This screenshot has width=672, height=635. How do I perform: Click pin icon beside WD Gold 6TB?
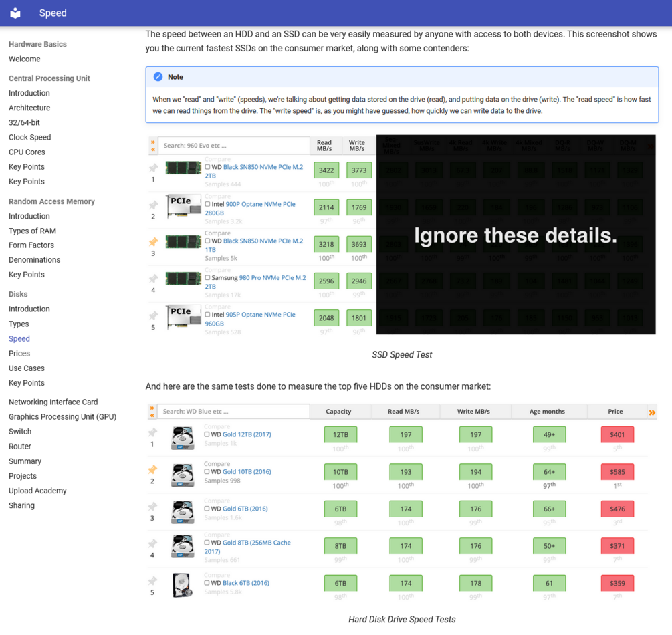click(x=152, y=507)
